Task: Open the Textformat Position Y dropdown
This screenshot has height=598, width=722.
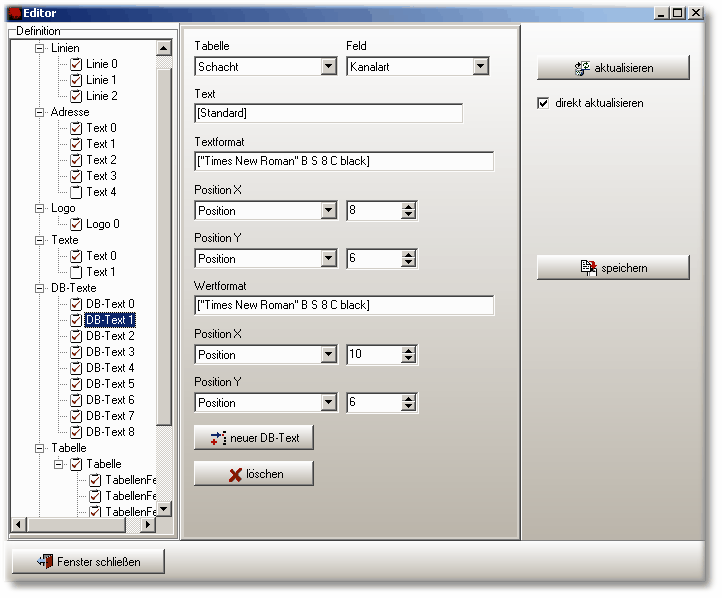Action: (x=328, y=259)
